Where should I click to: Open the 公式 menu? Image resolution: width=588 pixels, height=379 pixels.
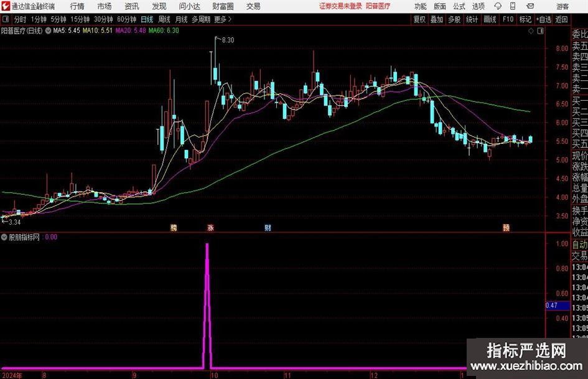click(459, 6)
